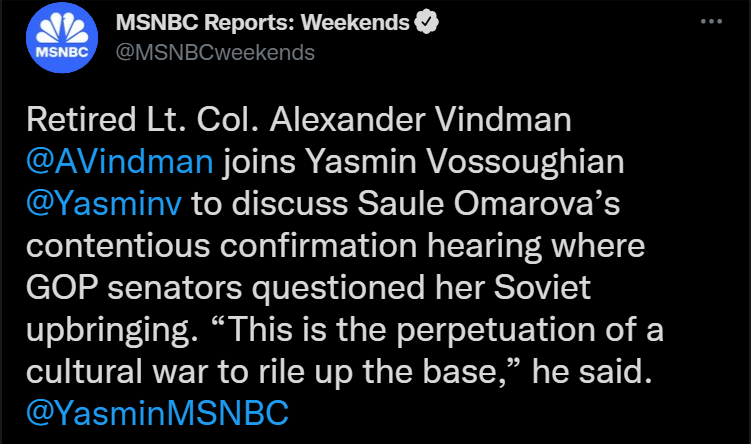The image size is (751, 444).
Task: Click the text "Retired Lt. Col. Alexander Vindman"
Action: [299, 119]
